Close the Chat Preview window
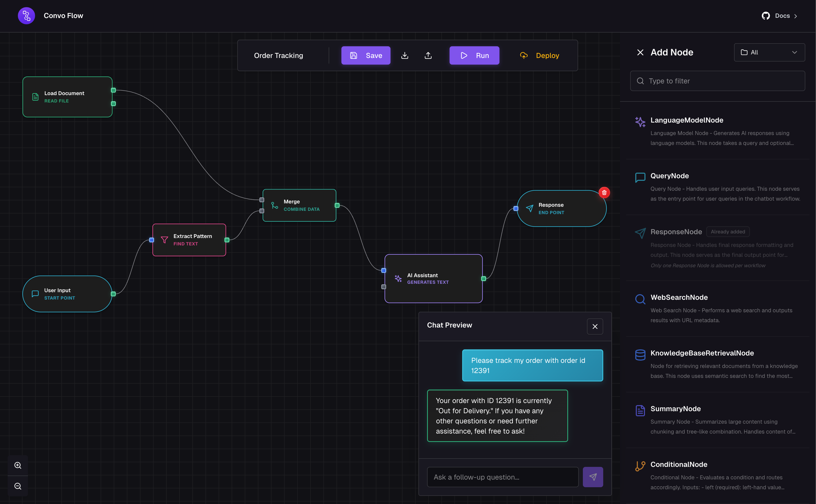 click(x=595, y=326)
